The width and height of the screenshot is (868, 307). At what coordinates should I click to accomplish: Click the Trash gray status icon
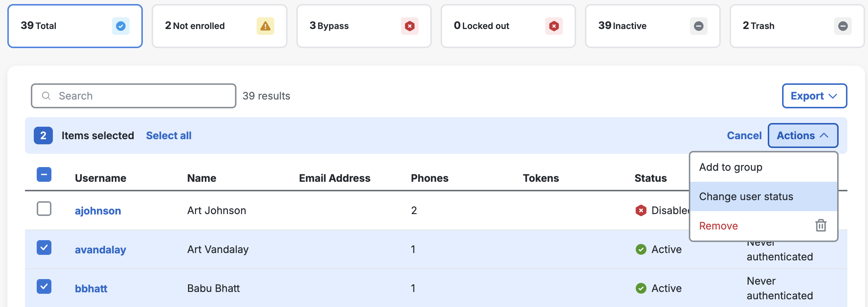pyautogui.click(x=843, y=26)
